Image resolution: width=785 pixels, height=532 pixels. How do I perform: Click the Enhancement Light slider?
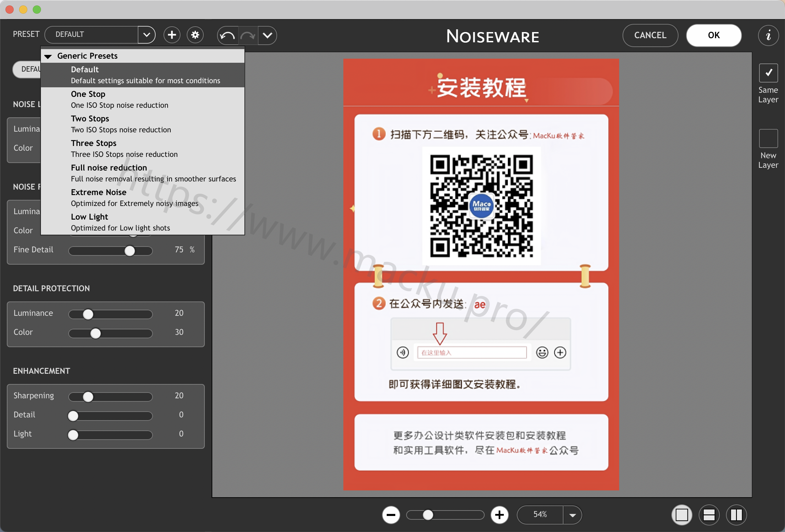[111, 435]
